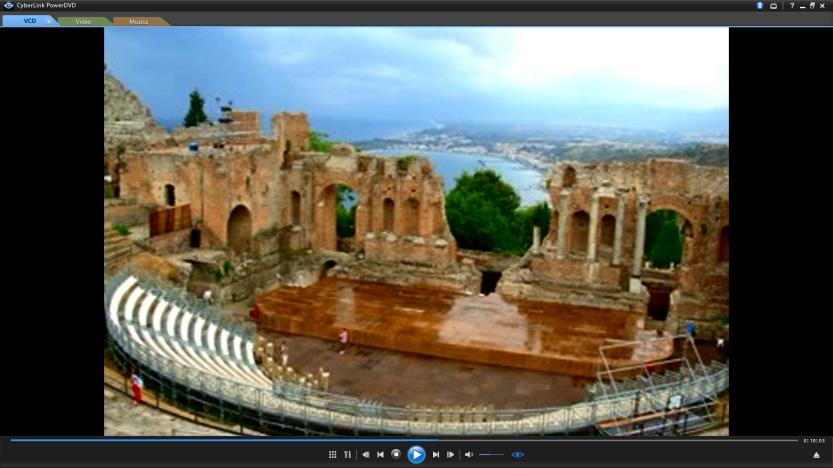
Task: Open the blue information update icon
Action: point(760,5)
